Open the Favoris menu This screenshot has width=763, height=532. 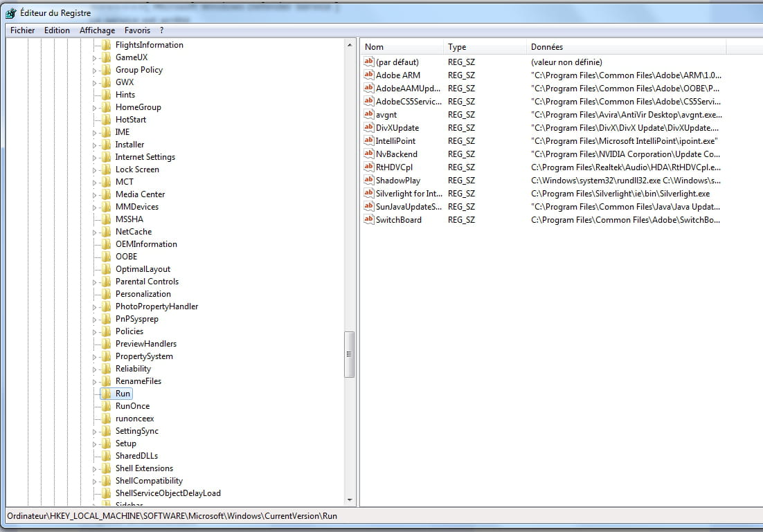(137, 30)
